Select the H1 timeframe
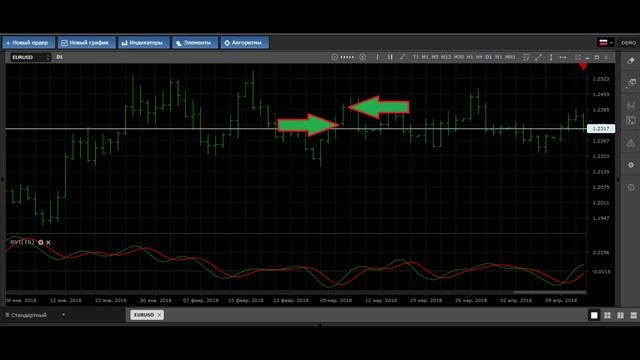This screenshot has height=360, width=640. [470, 57]
